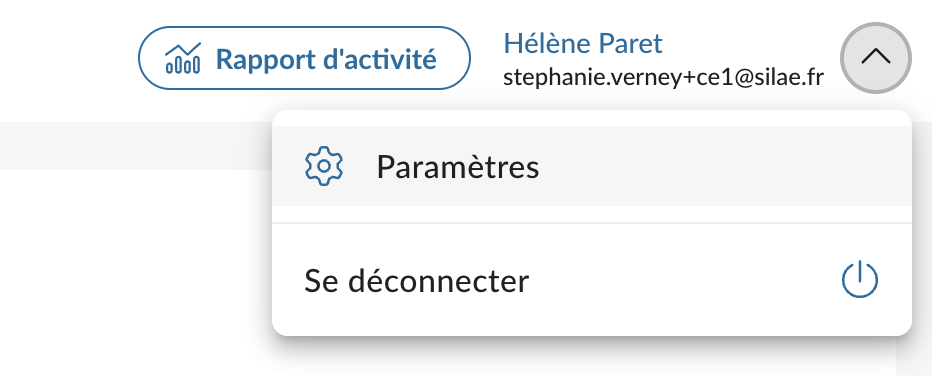
Task: Click the activity report graph icon
Action: tap(183, 58)
